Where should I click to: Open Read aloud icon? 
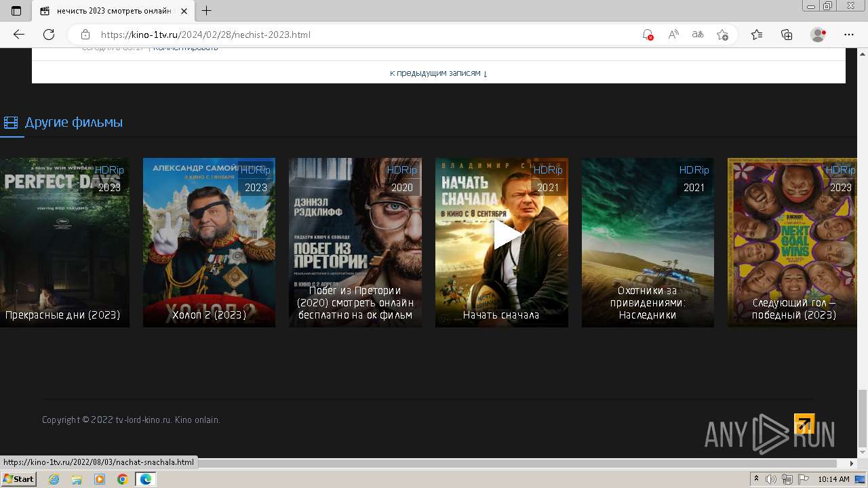coord(673,35)
